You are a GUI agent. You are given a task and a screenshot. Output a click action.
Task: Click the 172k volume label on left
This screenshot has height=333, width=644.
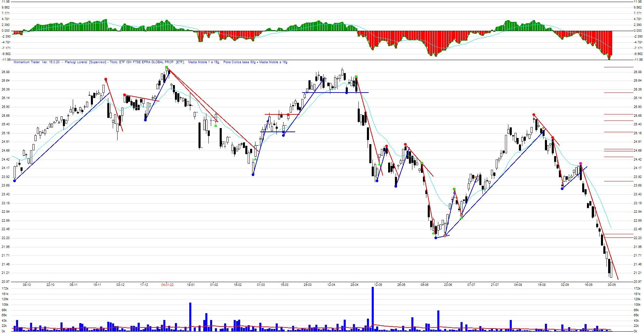5,289
